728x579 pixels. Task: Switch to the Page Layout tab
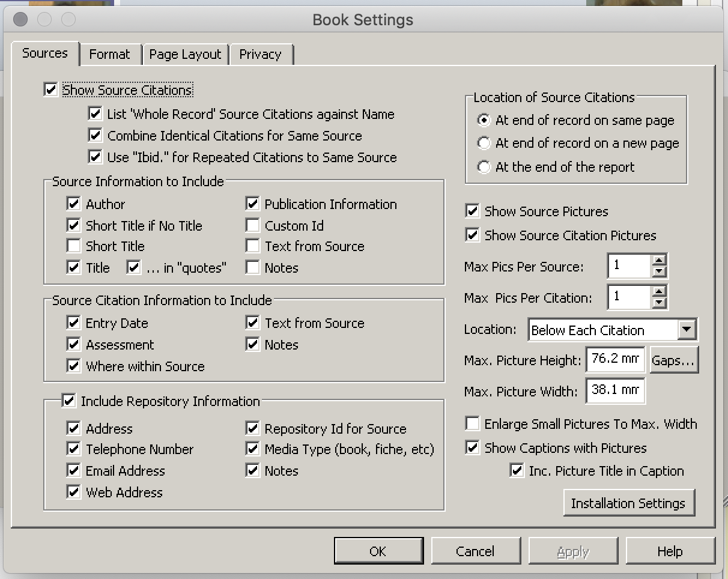click(x=186, y=54)
